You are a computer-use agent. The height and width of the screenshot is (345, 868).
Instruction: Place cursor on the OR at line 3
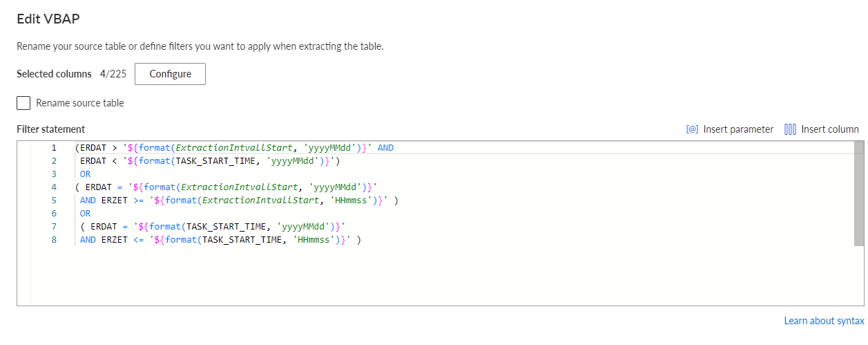(x=85, y=174)
